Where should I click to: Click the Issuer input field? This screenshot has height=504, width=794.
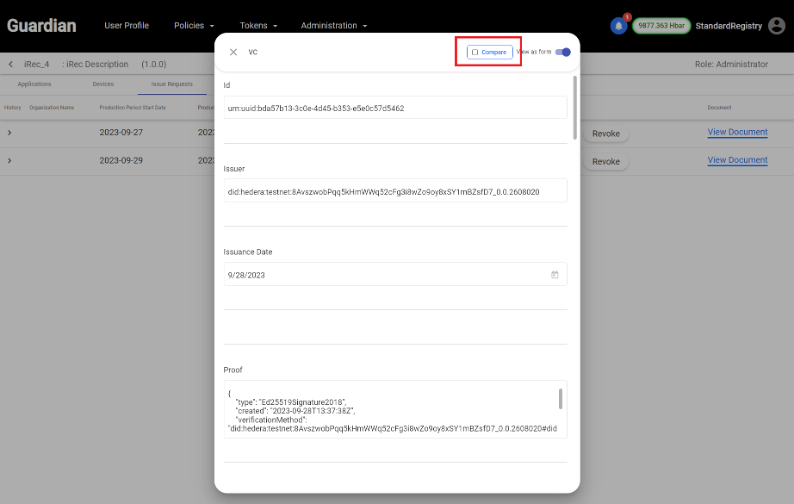[x=395, y=191]
